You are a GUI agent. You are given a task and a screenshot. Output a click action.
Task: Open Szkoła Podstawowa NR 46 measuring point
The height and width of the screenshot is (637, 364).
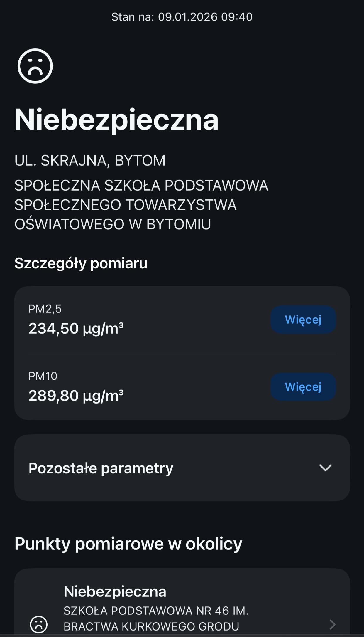pyautogui.click(x=156, y=618)
